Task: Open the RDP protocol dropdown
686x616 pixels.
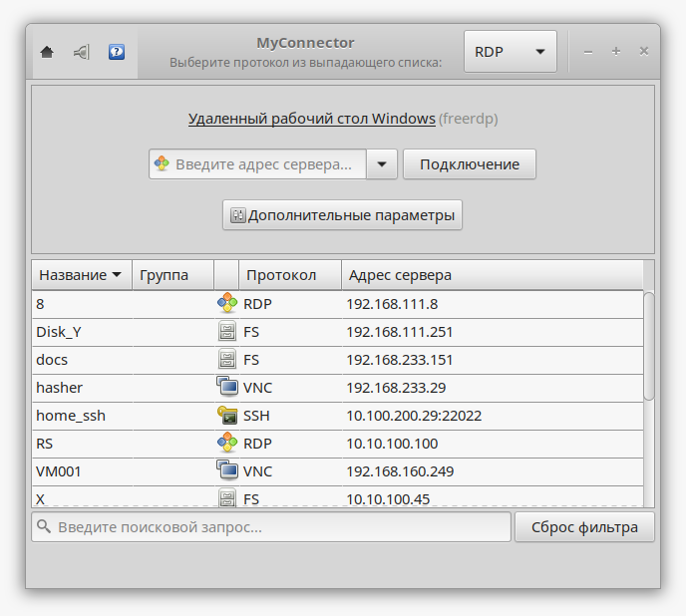Action: tap(511, 52)
